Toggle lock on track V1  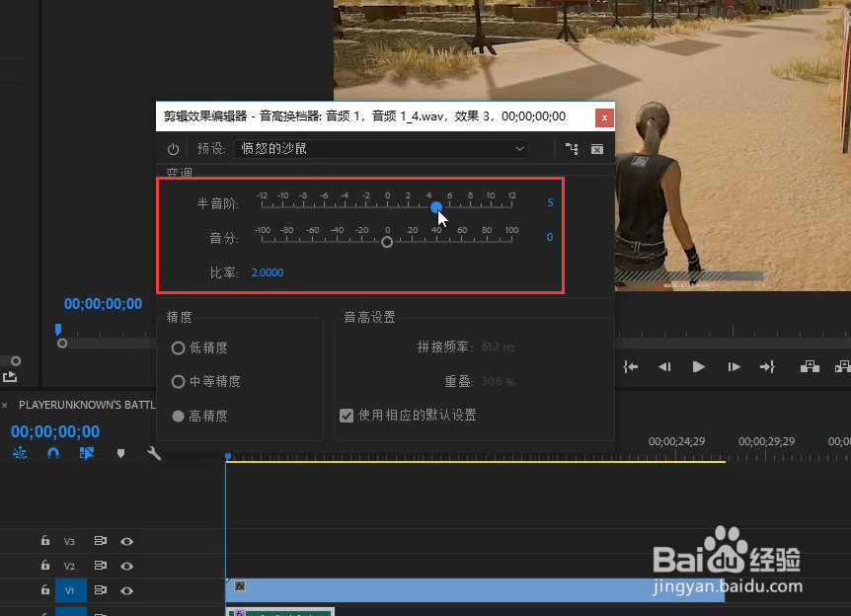[45, 589]
